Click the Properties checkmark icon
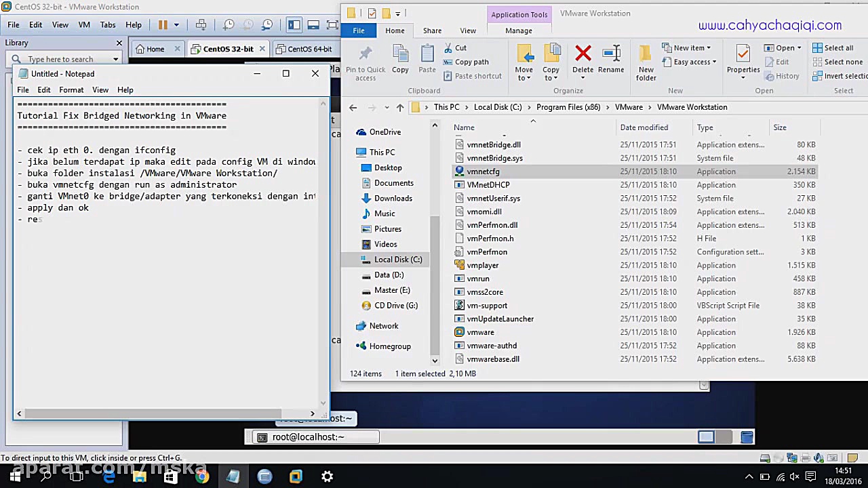This screenshot has height=488, width=868. click(743, 54)
